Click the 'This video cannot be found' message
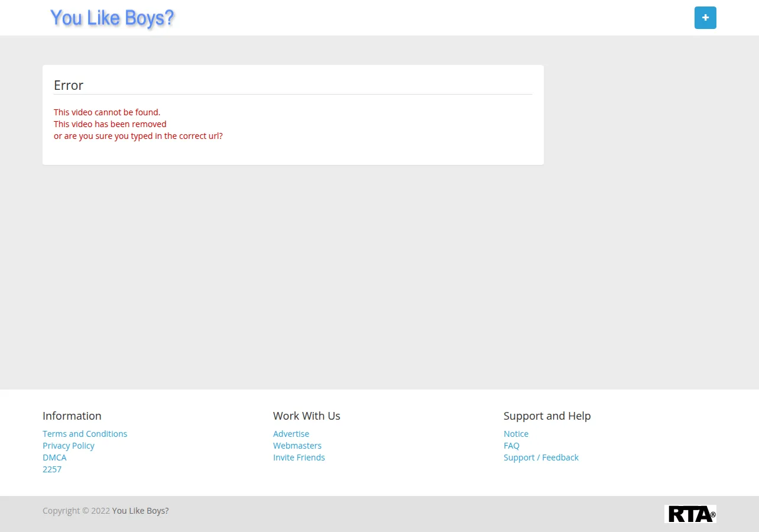The height and width of the screenshot is (532, 759). (x=107, y=112)
